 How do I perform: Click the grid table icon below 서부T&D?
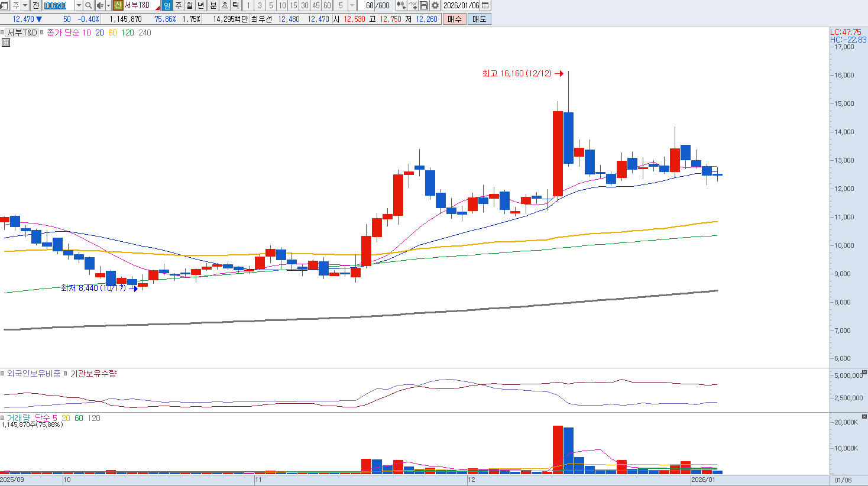(6, 43)
